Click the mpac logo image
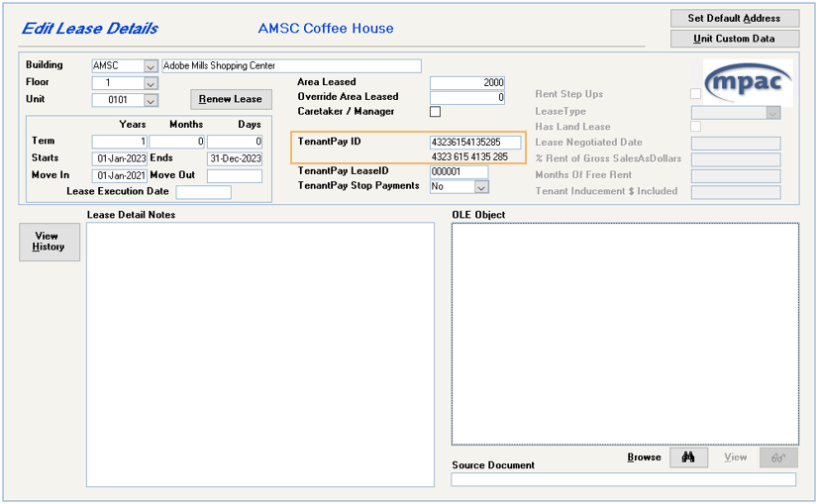Image resolution: width=819 pixels, height=504 pixels. point(748,83)
